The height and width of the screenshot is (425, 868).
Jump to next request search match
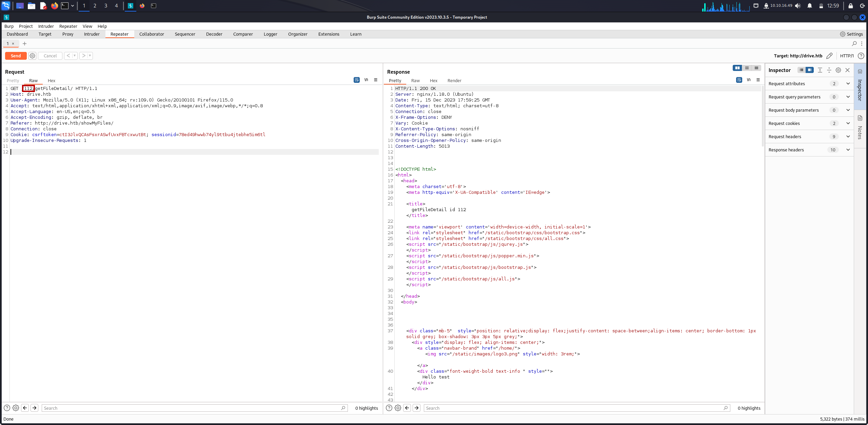coord(34,408)
